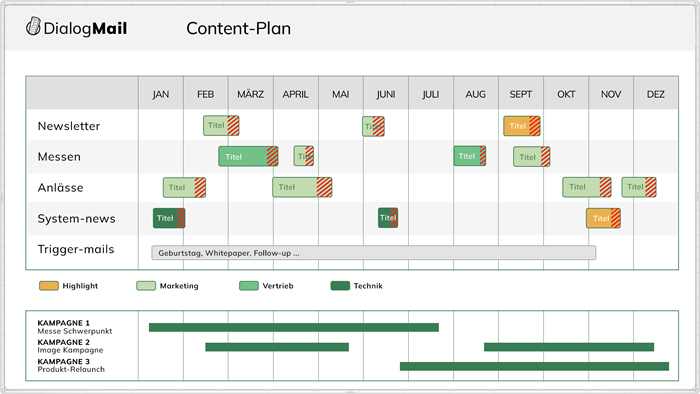
Task: Click the Content-Plan title
Action: pos(238,29)
